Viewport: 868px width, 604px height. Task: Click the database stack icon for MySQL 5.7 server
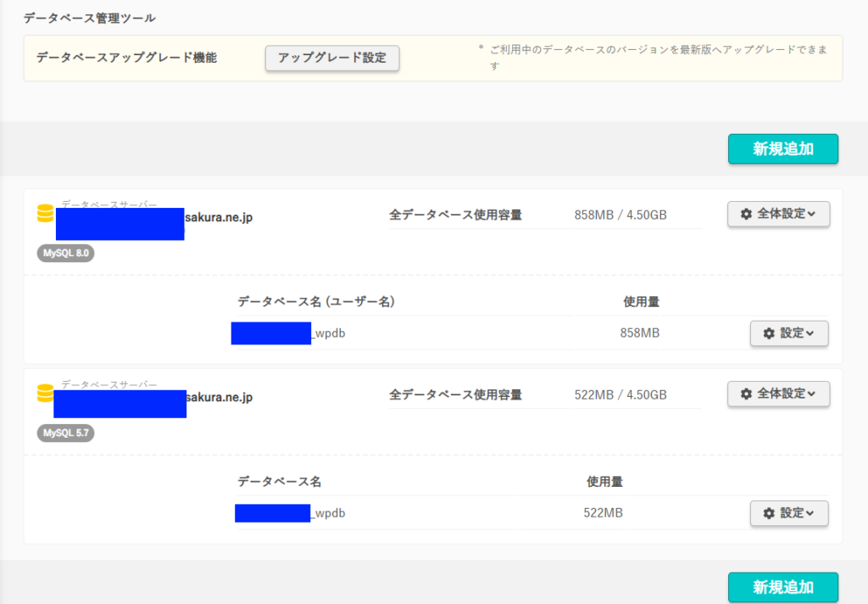pos(46,393)
